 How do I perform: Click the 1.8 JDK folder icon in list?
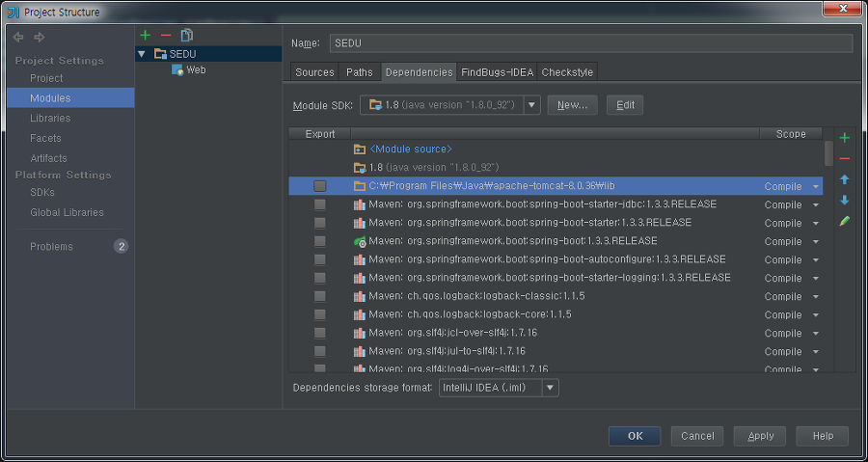[360, 167]
